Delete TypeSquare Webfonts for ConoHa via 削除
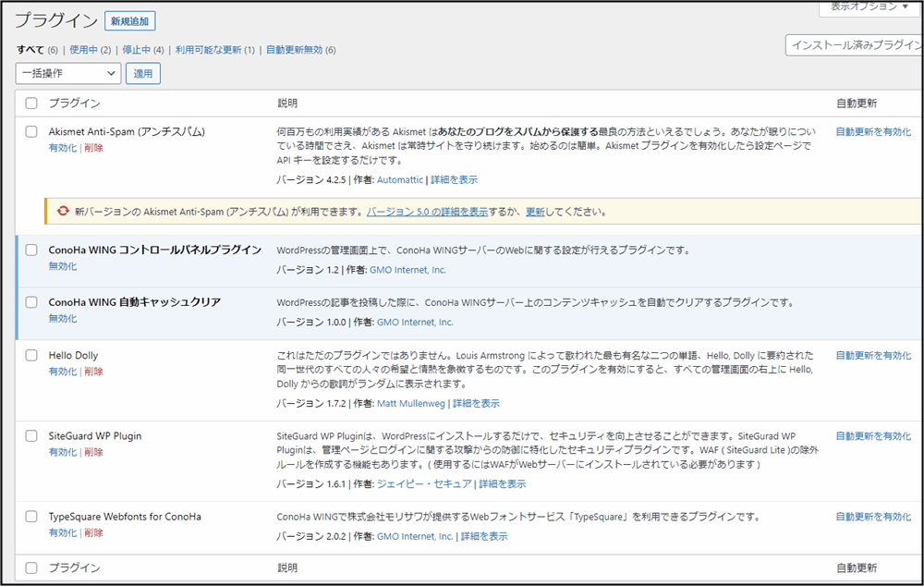 (93, 533)
